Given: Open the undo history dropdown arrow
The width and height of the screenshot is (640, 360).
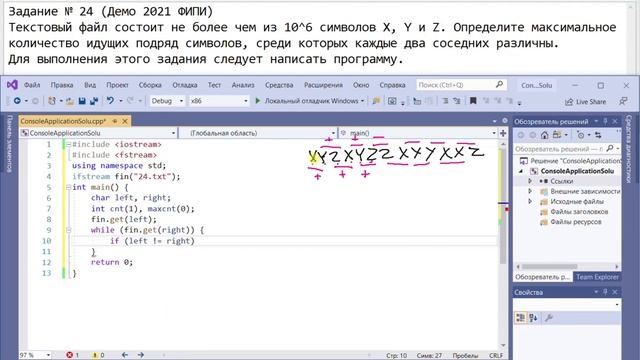Looking at the screenshot, I should tap(120, 101).
